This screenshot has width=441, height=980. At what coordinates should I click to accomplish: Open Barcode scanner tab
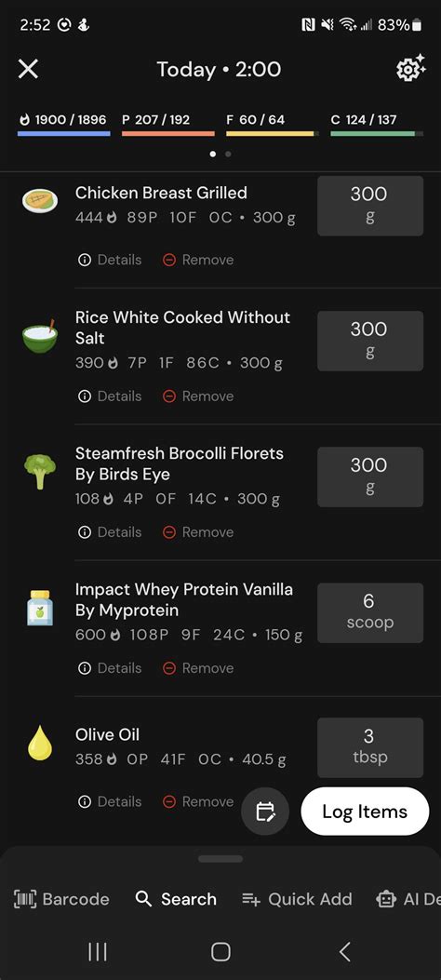[x=61, y=899]
